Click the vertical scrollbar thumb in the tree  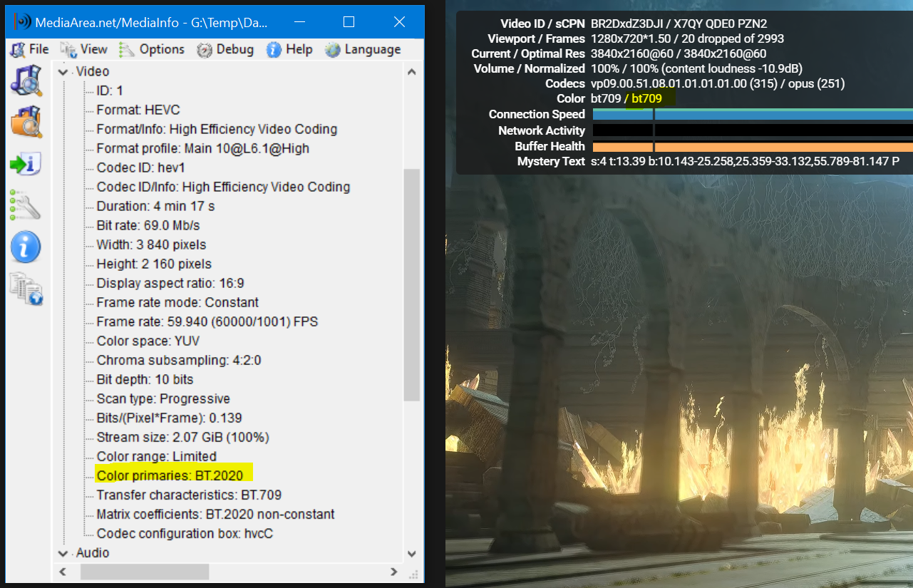pos(411,285)
